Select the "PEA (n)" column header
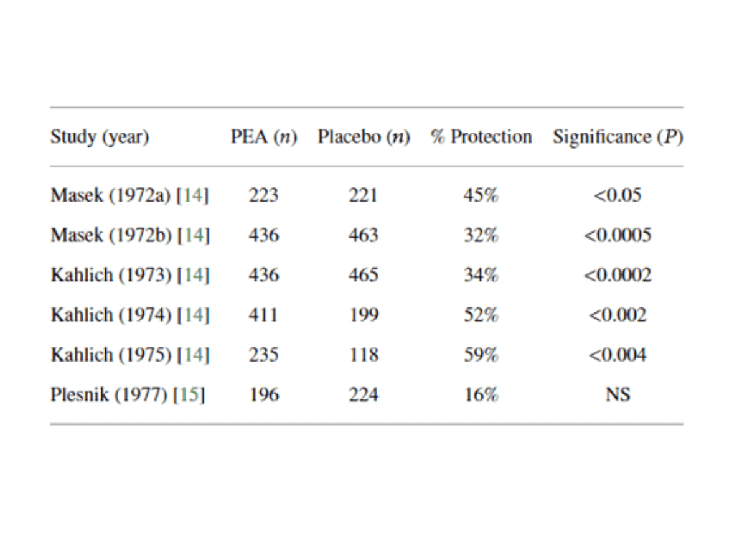Viewport: 747px width, 560px height. (x=263, y=137)
